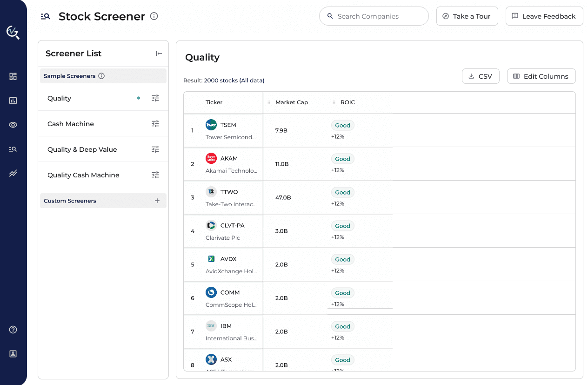Click the '7.9B' market cap value

[x=281, y=130]
